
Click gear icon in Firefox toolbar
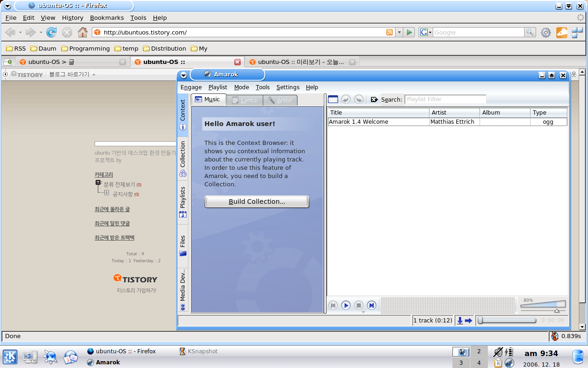(546, 32)
